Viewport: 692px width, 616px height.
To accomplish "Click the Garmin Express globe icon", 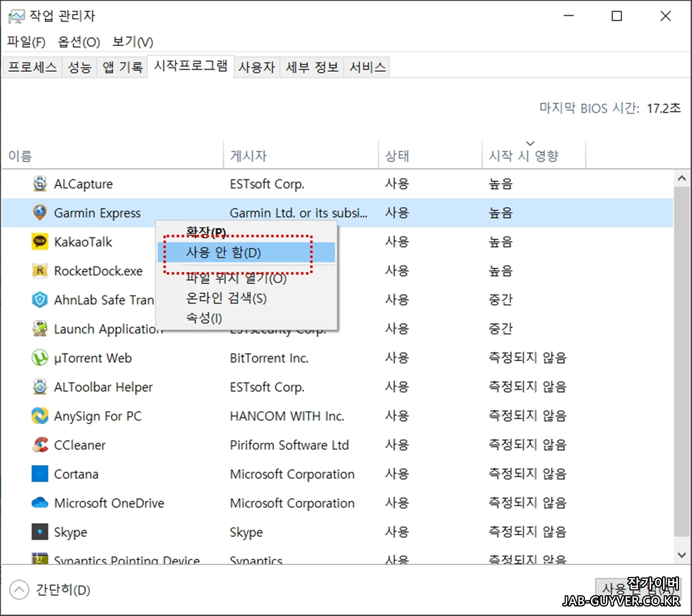I will [x=40, y=213].
